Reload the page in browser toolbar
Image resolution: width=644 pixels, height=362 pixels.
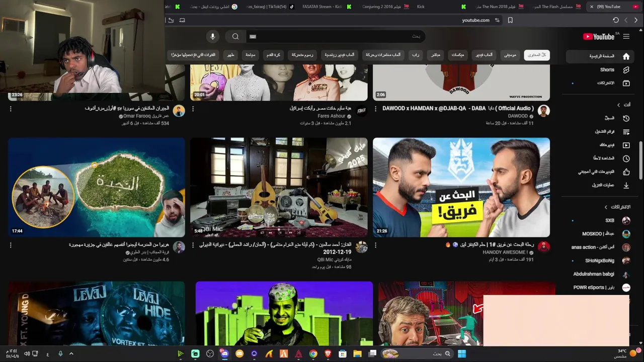point(616,20)
